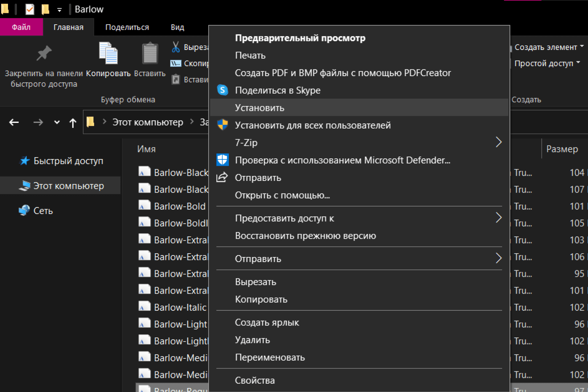Image resolution: width=588 pixels, height=392 pixels.
Task: Click the up-directory arrow
Action: click(x=73, y=123)
